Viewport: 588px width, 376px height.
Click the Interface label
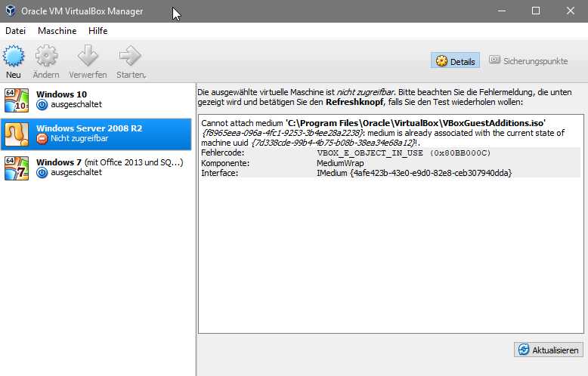coord(219,173)
